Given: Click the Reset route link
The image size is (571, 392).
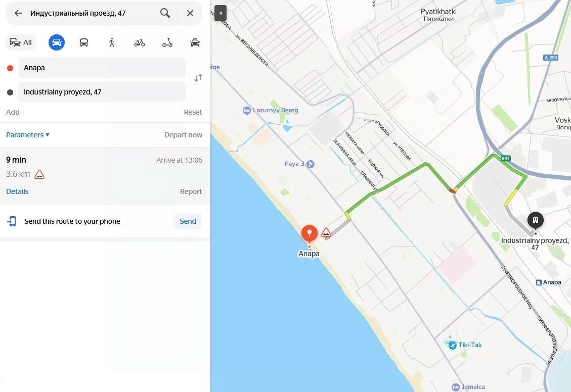Looking at the screenshot, I should 193,112.
